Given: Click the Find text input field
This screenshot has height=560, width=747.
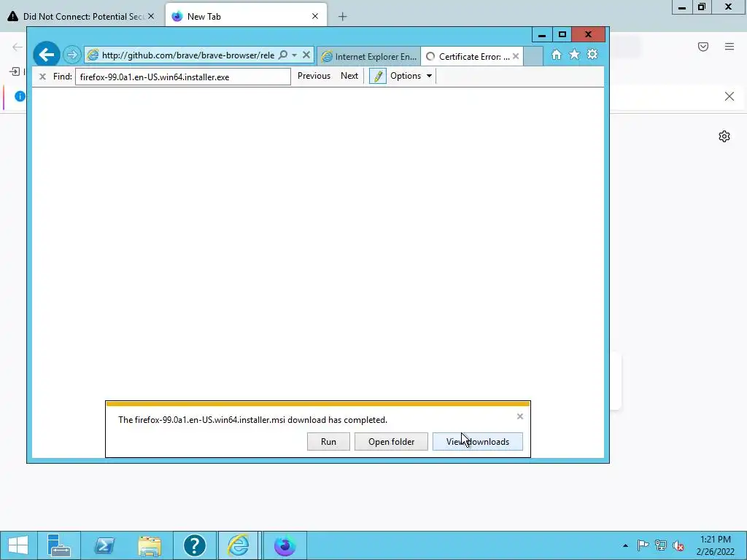Looking at the screenshot, I should pyautogui.click(x=183, y=77).
